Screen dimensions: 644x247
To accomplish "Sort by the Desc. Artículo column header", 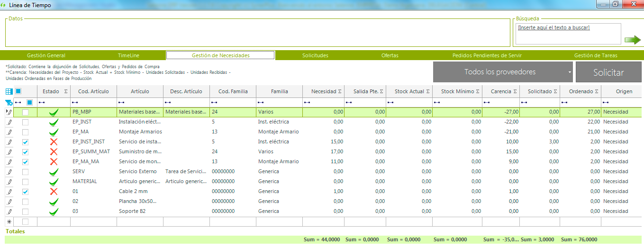I will 186,91.
